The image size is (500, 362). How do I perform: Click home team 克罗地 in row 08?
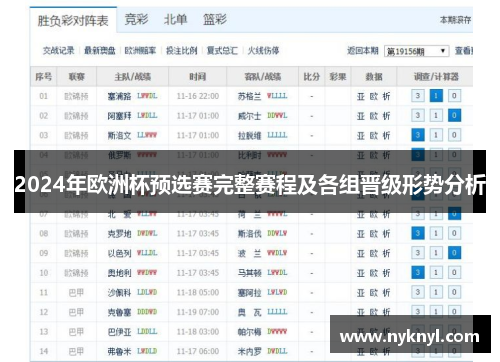click(119, 234)
